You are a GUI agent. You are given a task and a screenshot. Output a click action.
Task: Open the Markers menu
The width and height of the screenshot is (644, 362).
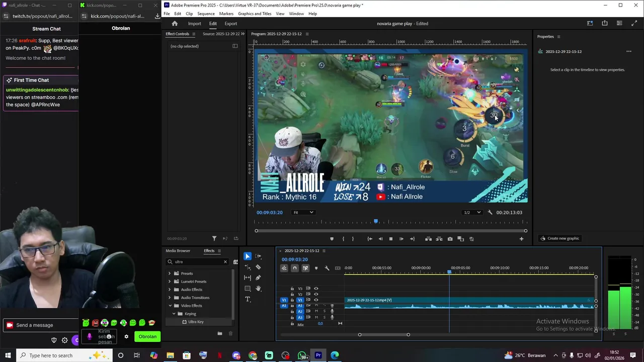(226, 14)
